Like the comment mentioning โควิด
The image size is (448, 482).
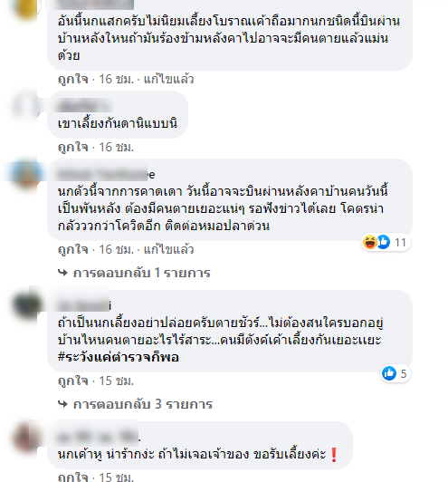click(72, 249)
